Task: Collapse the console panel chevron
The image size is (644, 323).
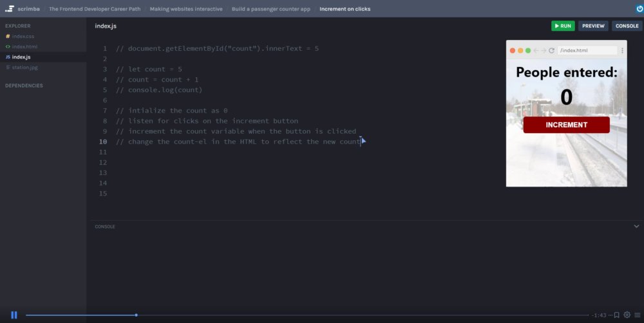Action: (x=636, y=226)
